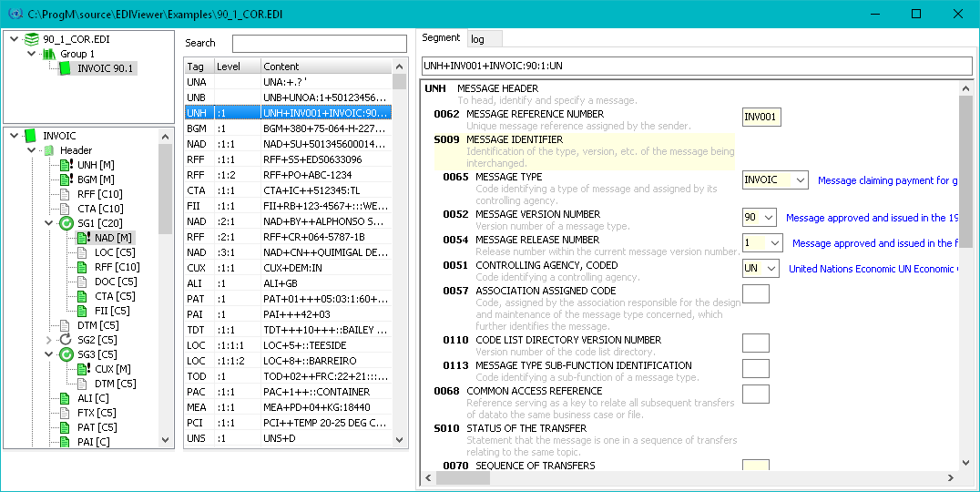This screenshot has height=492, width=980.
Task: Click the RFF [C10] empty document icon under Header
Action: (x=65, y=194)
